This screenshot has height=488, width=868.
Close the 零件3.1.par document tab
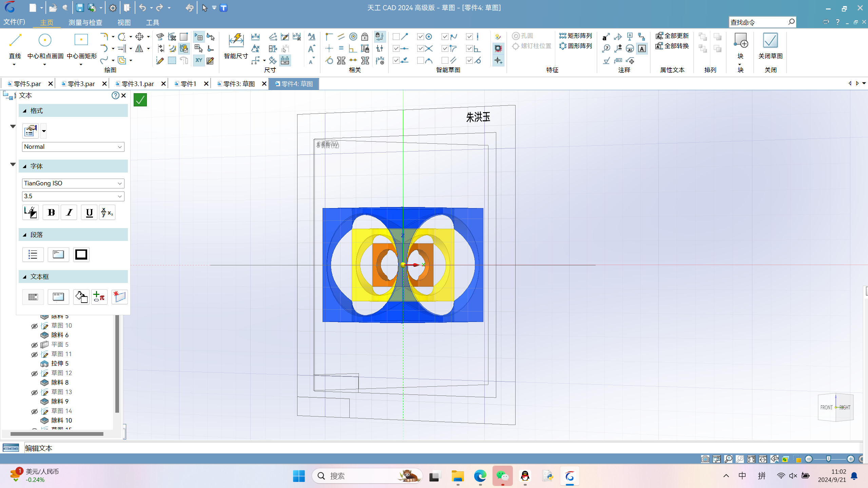click(163, 84)
